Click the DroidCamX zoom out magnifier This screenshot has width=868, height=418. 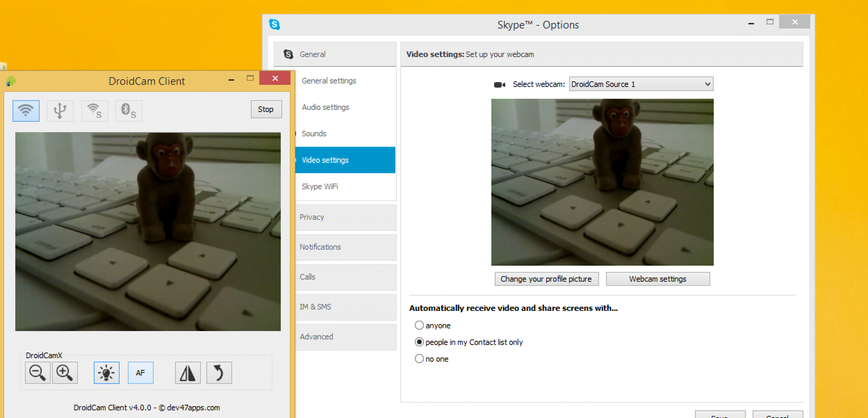38,373
